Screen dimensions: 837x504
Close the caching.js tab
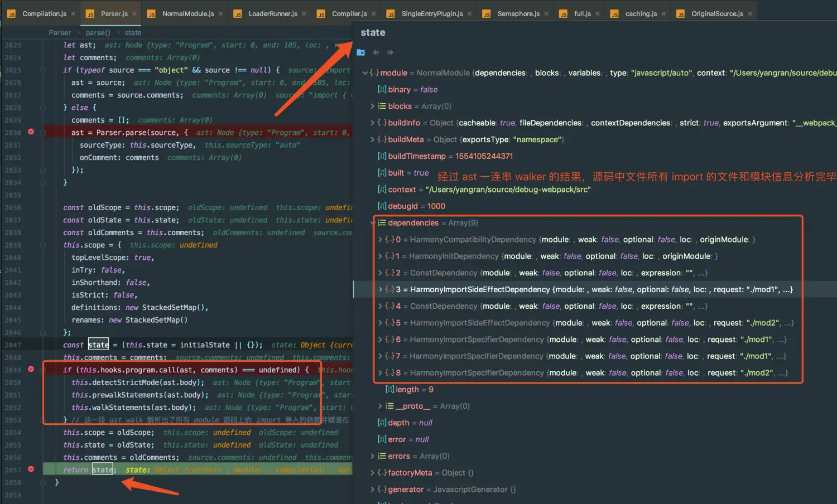(x=663, y=14)
